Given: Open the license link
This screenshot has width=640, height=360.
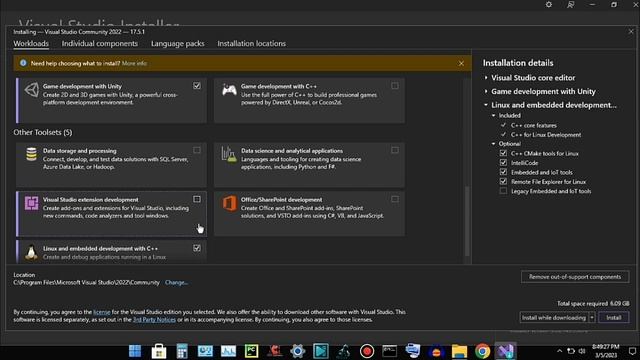Looking at the screenshot, I should (x=102, y=312).
